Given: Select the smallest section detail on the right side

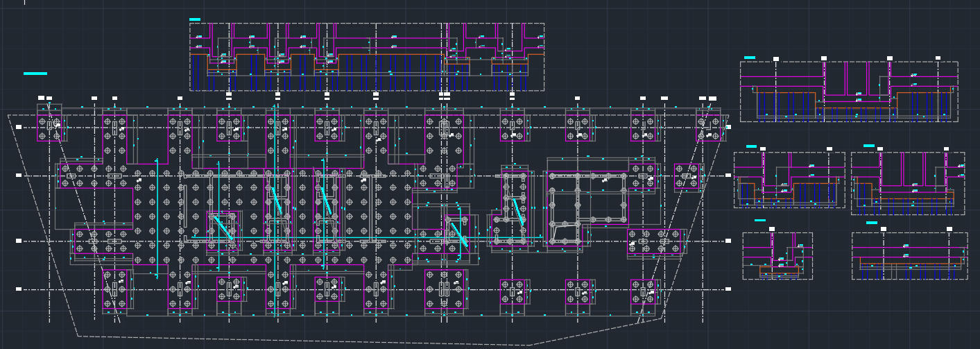Looking at the screenshot, I should coord(777,256).
